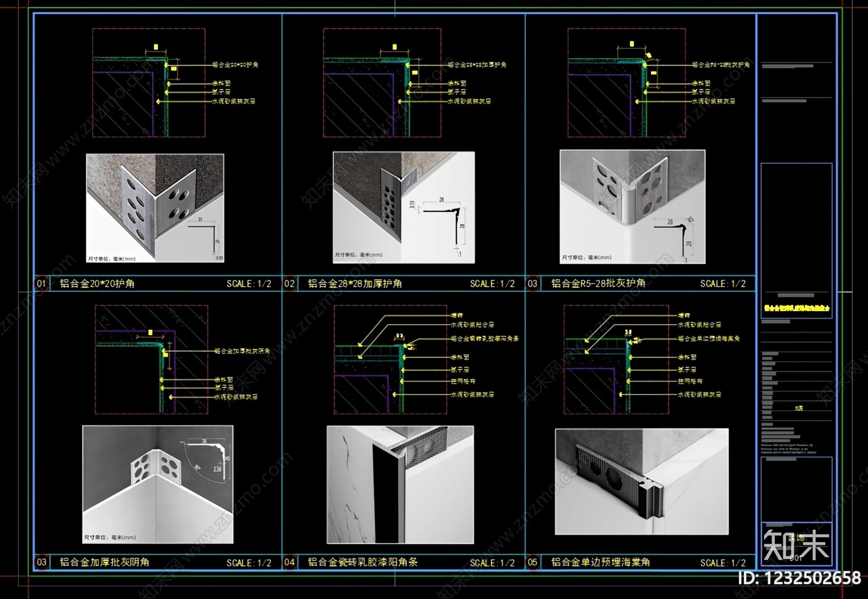Image resolution: width=868 pixels, height=599 pixels.
Task: Select the detail number box "01"
Action: point(42,284)
